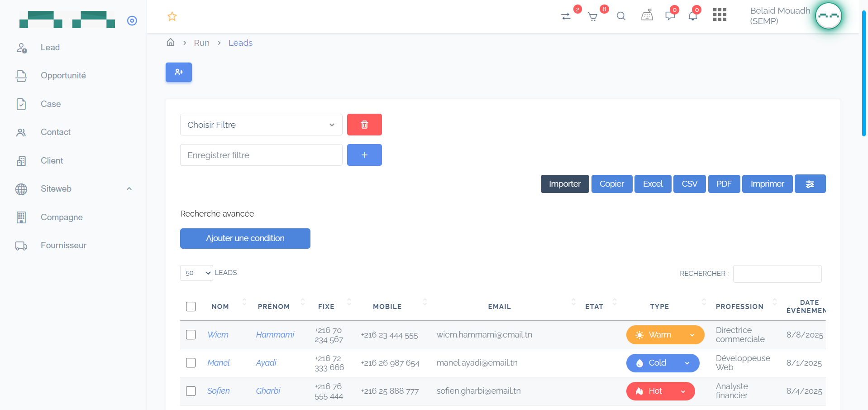Image resolution: width=868 pixels, height=410 pixels.
Task: Export with the CSV button
Action: point(690,184)
